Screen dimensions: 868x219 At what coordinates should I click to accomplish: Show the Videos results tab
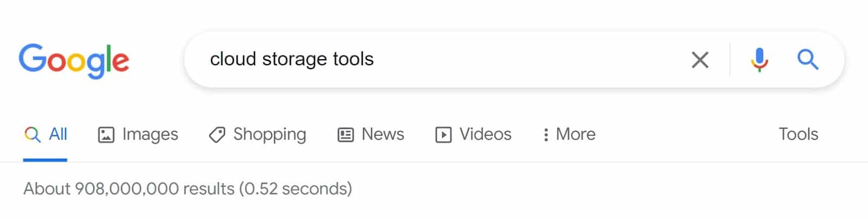[485, 134]
